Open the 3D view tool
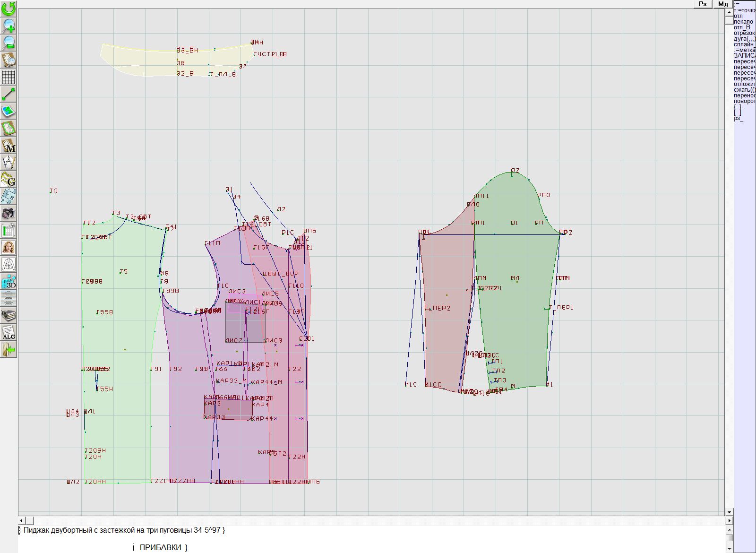 click(9, 281)
